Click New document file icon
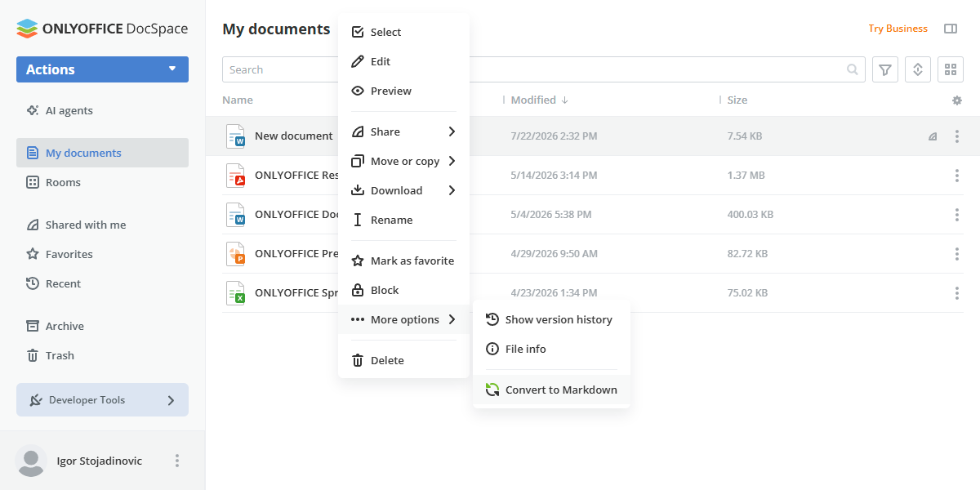This screenshot has height=490, width=980. pos(235,136)
